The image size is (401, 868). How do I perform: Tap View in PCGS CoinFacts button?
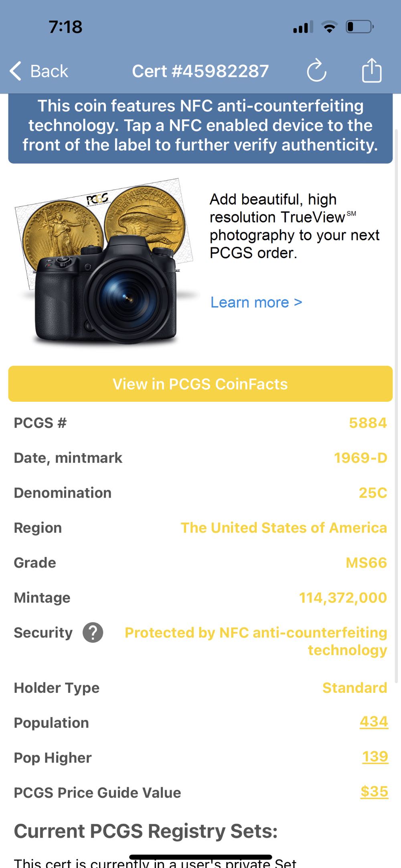pos(200,384)
